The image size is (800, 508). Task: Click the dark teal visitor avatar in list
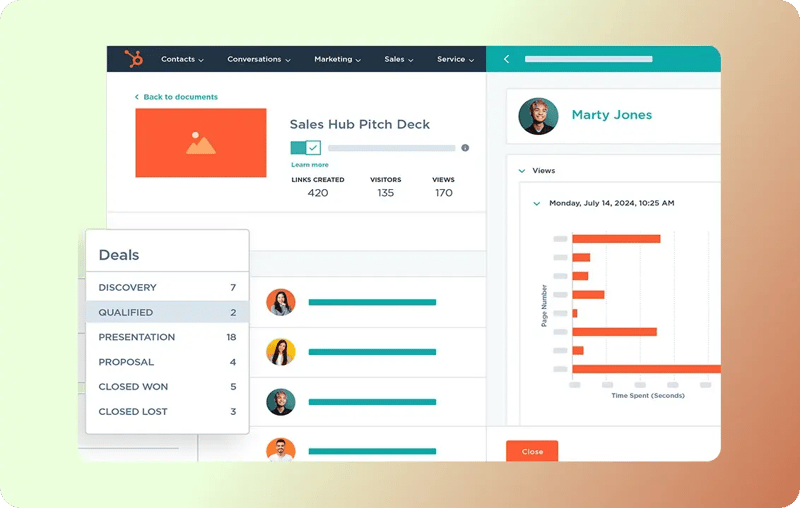tap(281, 402)
